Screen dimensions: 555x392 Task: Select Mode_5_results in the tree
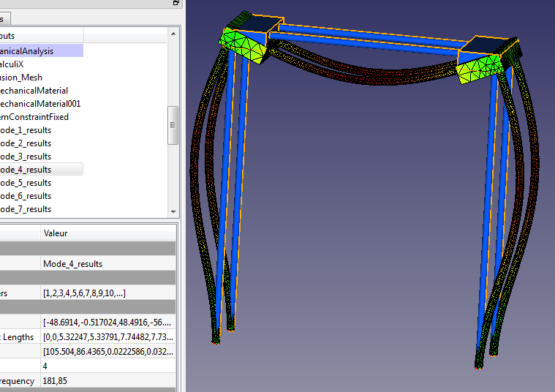pos(26,183)
